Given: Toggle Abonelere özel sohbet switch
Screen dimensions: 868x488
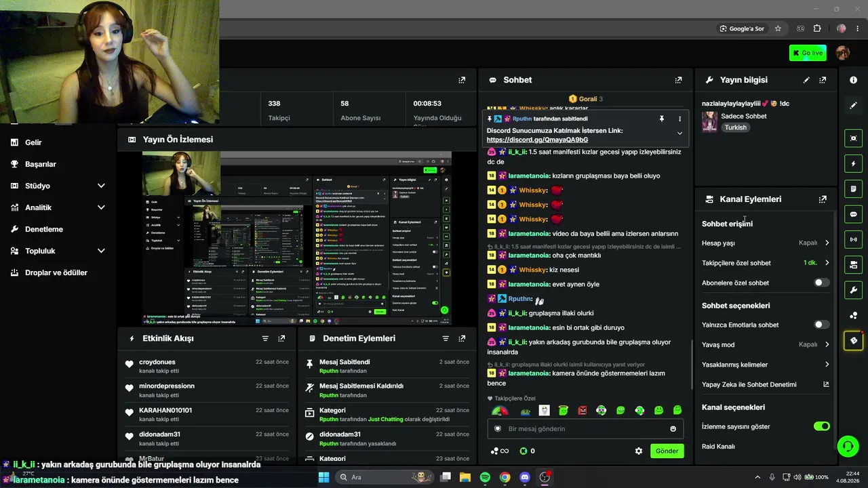Looking at the screenshot, I should click(x=821, y=283).
